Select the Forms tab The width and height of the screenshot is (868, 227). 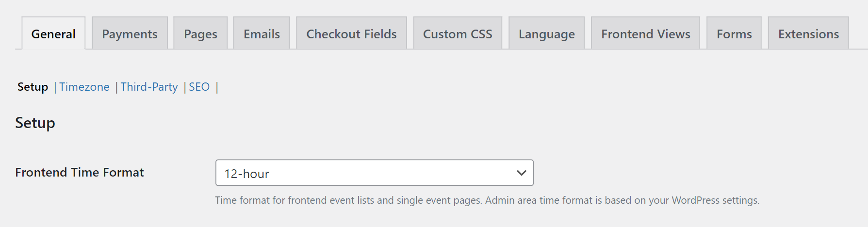click(734, 34)
